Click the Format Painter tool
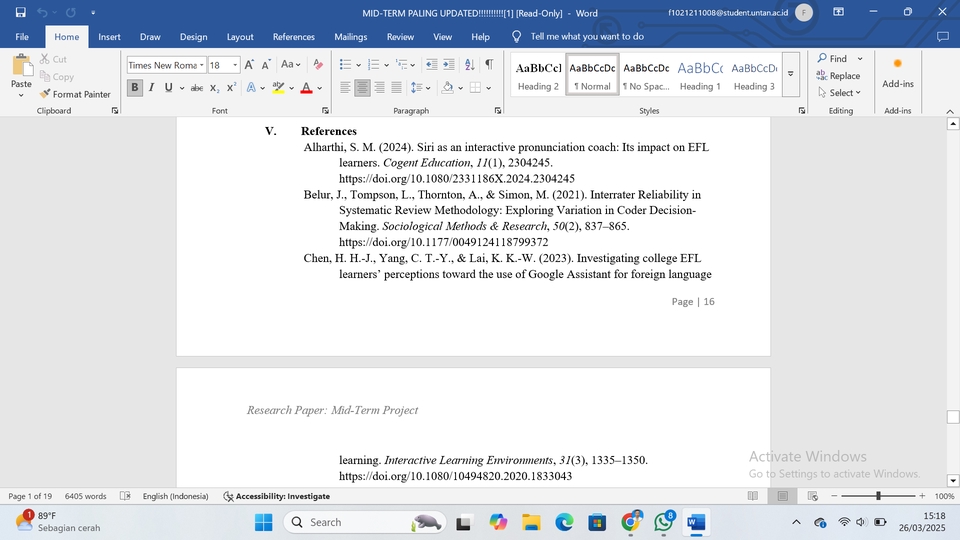This screenshot has height=540, width=960. (75, 94)
